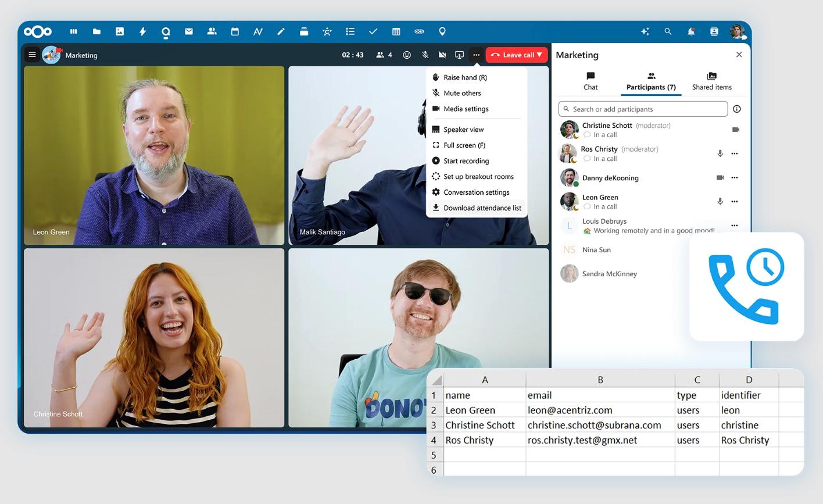Open the Files app from the top bar
The image size is (823, 504).
96,31
